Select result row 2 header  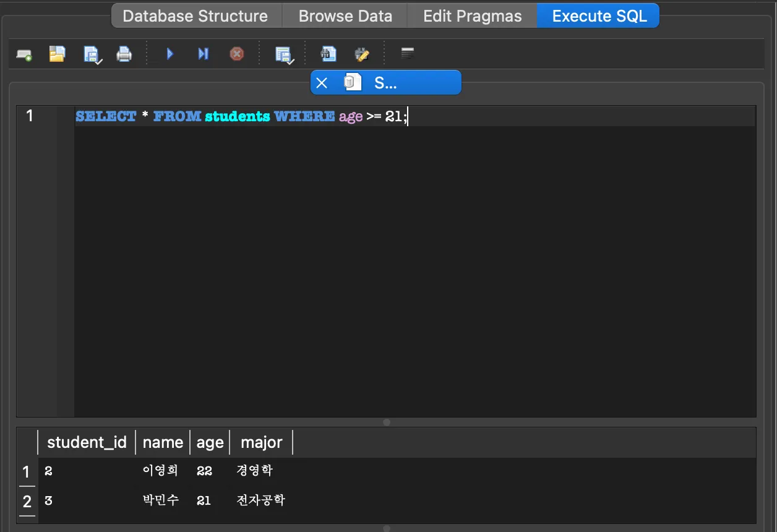[x=27, y=501]
